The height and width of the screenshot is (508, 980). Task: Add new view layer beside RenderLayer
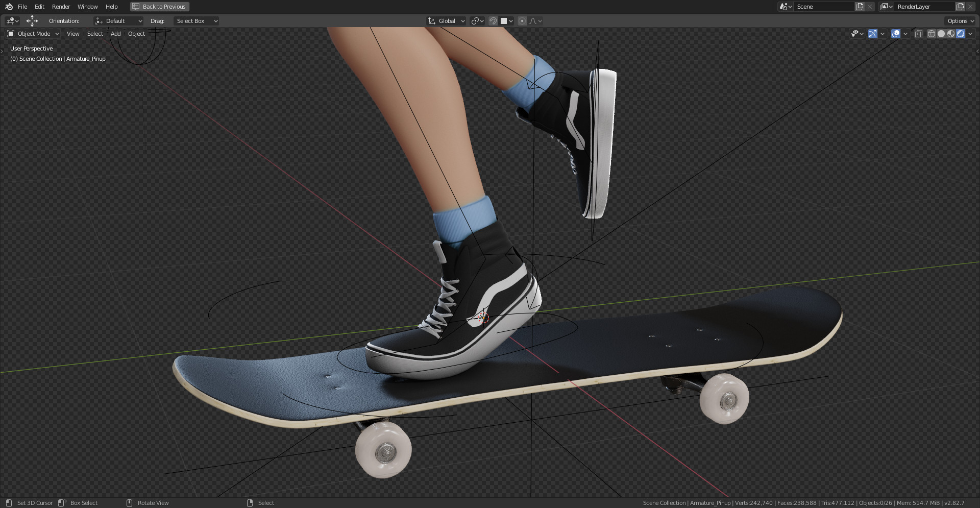coord(960,7)
